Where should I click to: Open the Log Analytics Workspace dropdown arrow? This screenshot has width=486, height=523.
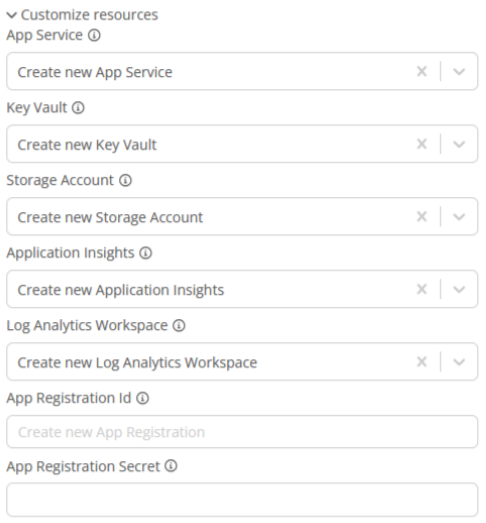459,362
